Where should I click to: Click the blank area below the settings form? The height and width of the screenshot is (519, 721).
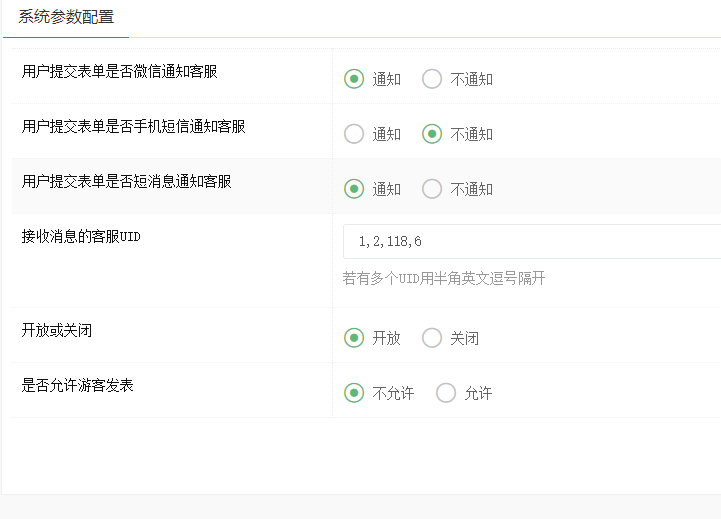click(x=360, y=455)
